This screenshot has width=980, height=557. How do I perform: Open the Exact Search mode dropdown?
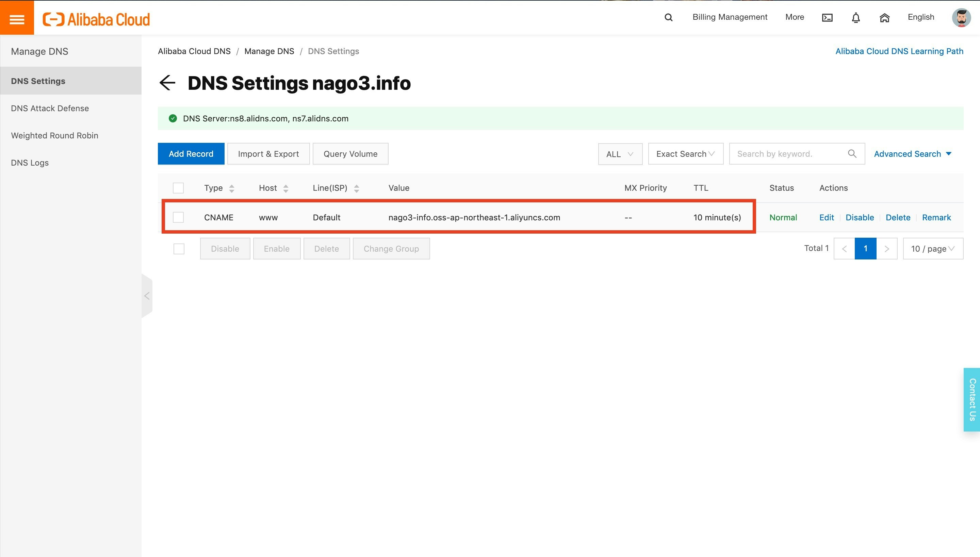pyautogui.click(x=686, y=154)
